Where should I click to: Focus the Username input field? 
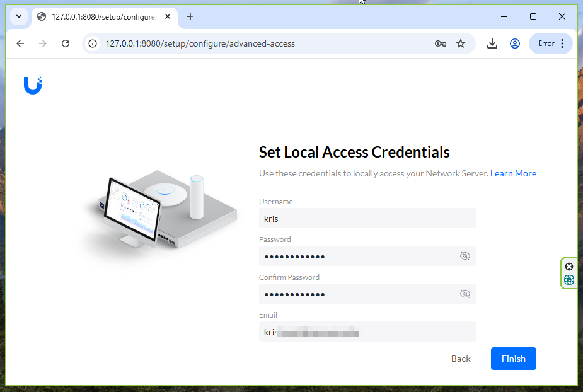[367, 218]
